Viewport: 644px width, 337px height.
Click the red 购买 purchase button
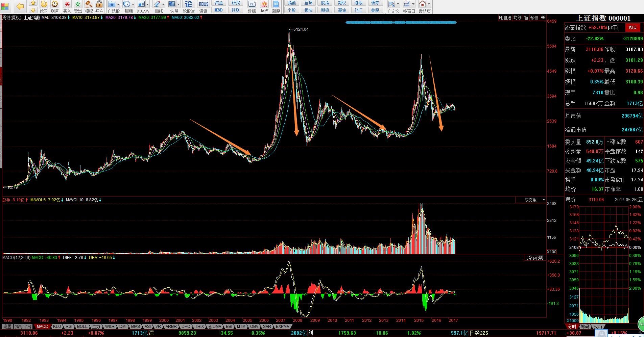pyautogui.click(x=632, y=28)
